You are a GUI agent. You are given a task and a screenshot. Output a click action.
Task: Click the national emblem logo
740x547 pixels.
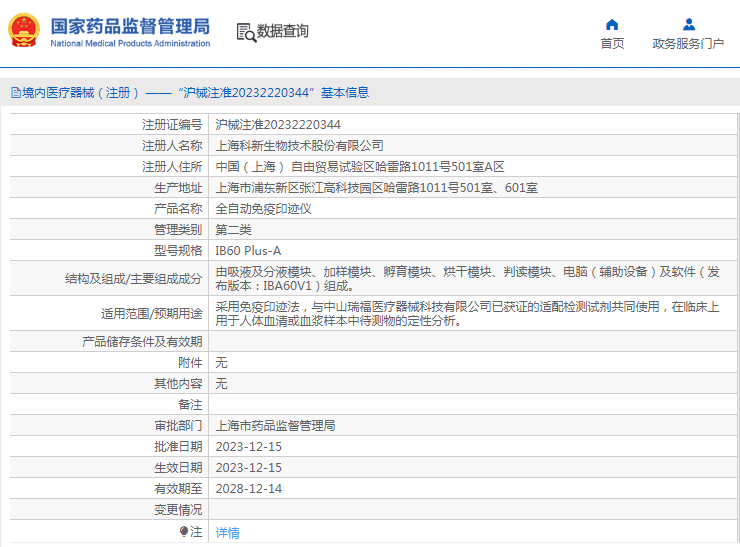click(24, 30)
